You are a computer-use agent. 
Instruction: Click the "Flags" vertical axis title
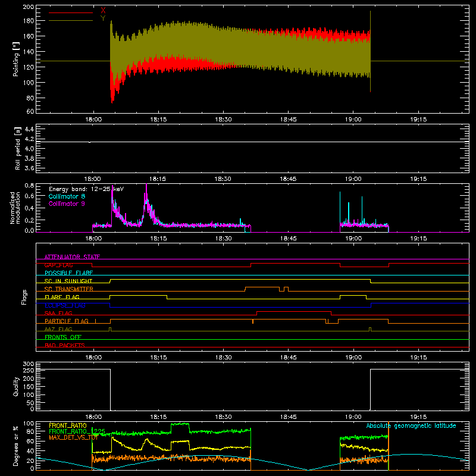24,297
